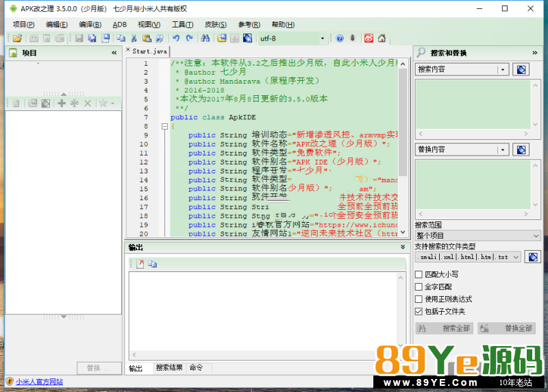Uncheck the 包括子文件夹 checkbox
548x392 pixels.
(x=419, y=311)
